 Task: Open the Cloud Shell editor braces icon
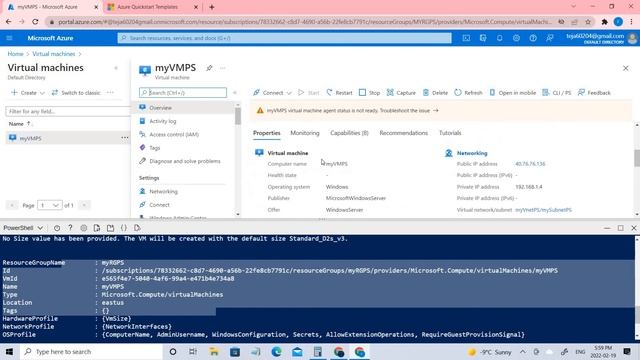coord(124,228)
